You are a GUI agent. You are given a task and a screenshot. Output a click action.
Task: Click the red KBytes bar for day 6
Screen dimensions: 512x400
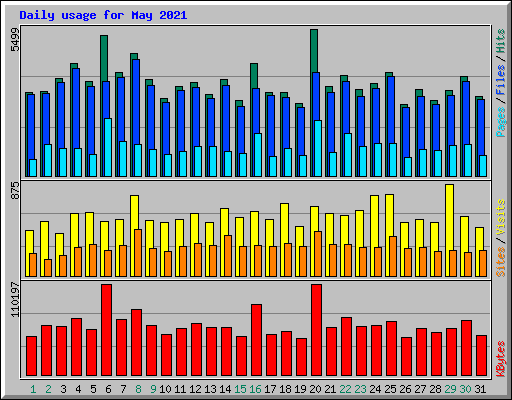[x=107, y=330]
